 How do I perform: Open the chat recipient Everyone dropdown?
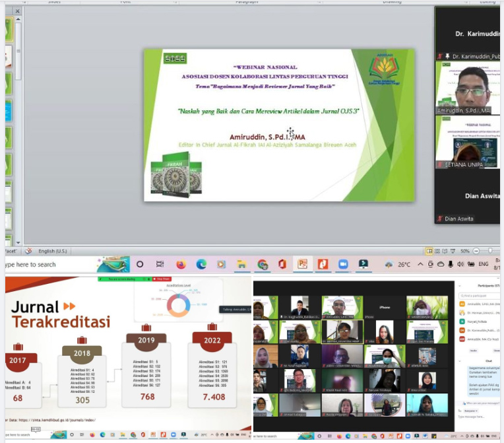[x=471, y=410]
